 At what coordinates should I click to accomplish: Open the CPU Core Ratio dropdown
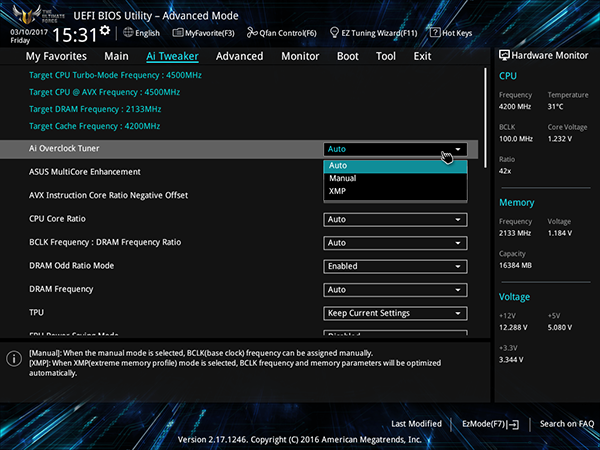tap(395, 220)
